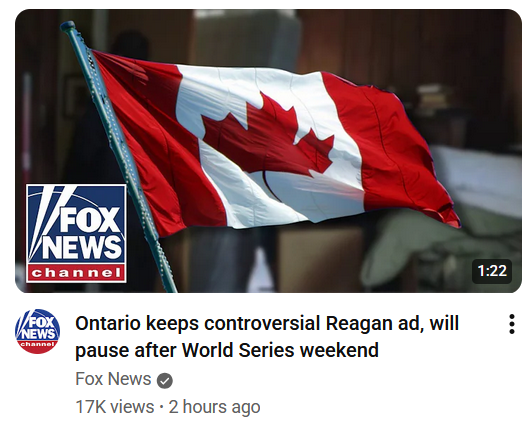Click the verified checkmark badge beside Fox News
Screen dimensions: 531x428
(x=165, y=381)
